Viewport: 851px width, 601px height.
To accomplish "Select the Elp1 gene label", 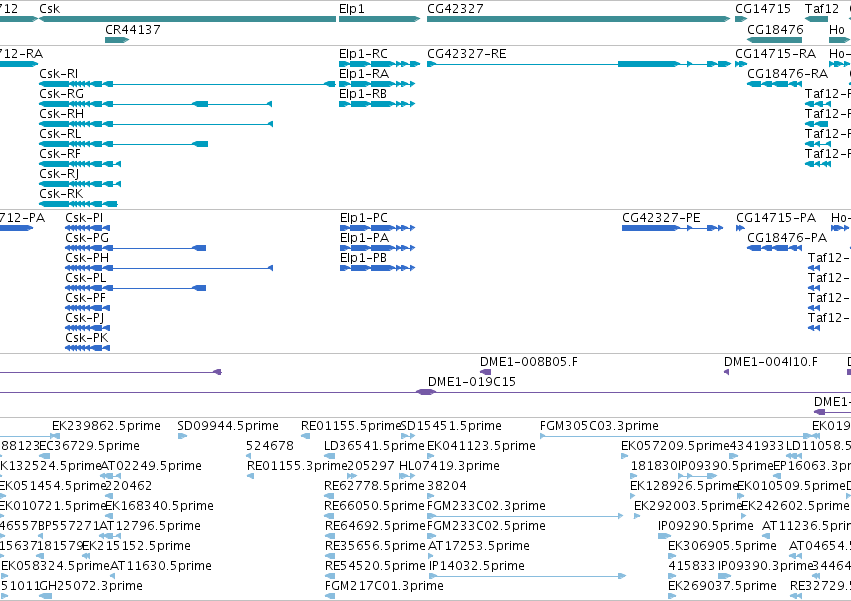I will pos(352,9).
